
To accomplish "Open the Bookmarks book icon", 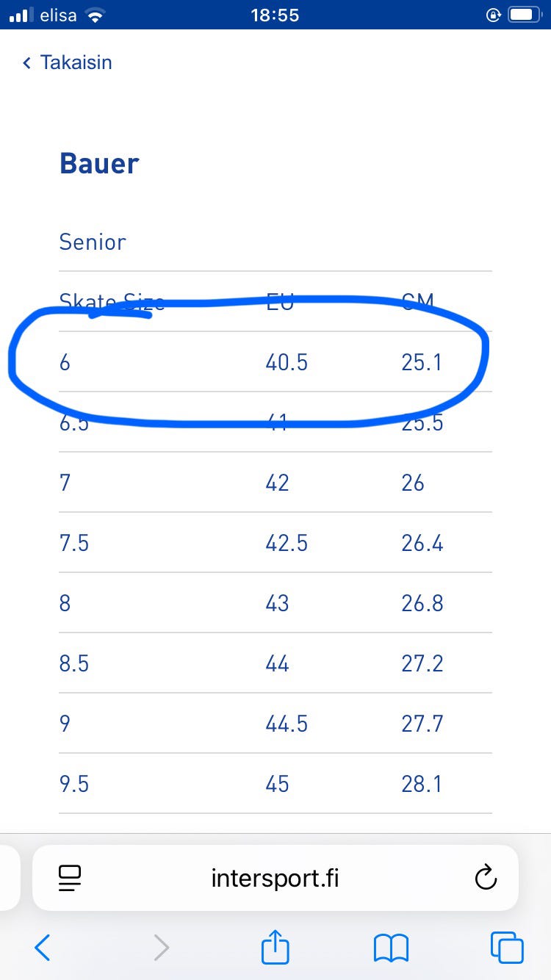I will (391, 948).
